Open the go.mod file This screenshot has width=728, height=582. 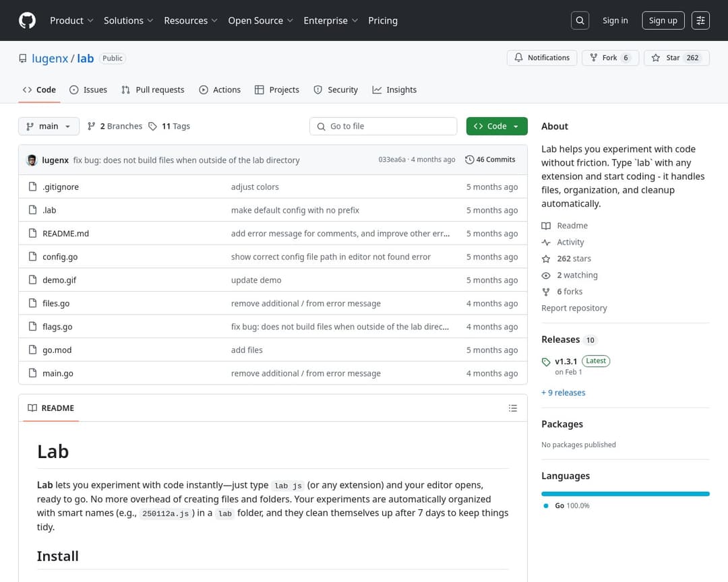pyautogui.click(x=57, y=350)
